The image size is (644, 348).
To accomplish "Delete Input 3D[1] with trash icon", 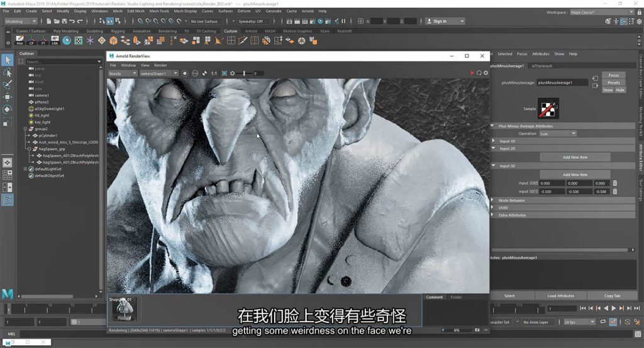I will coord(615,191).
